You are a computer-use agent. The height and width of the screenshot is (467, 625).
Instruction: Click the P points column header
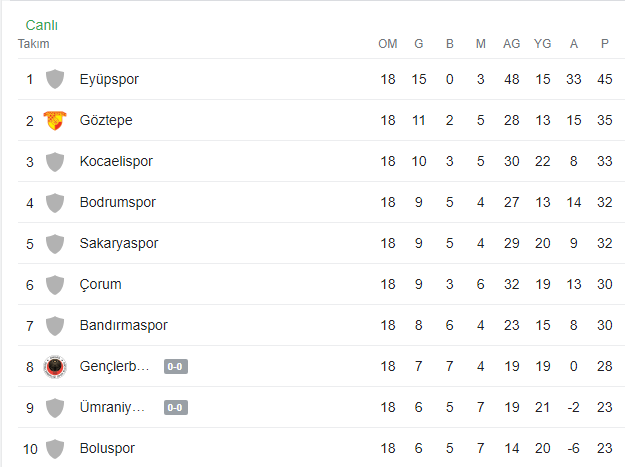pos(605,44)
